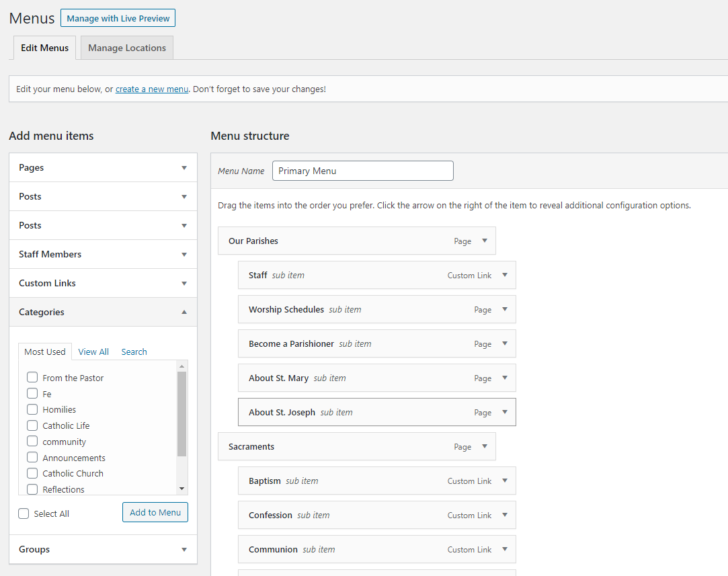
Task: Click into the Menu Name text field
Action: pos(362,171)
